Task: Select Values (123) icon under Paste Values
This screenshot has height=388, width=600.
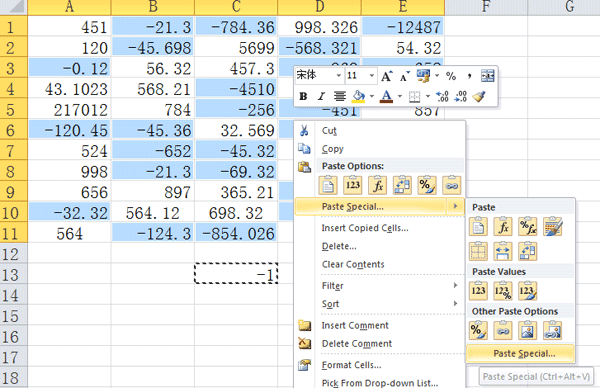Action: [x=478, y=291]
